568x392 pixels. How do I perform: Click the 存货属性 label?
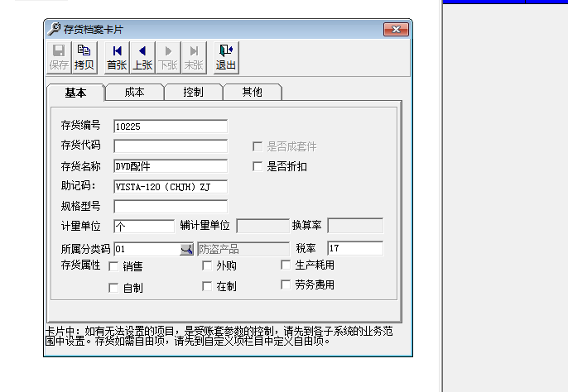80,265
